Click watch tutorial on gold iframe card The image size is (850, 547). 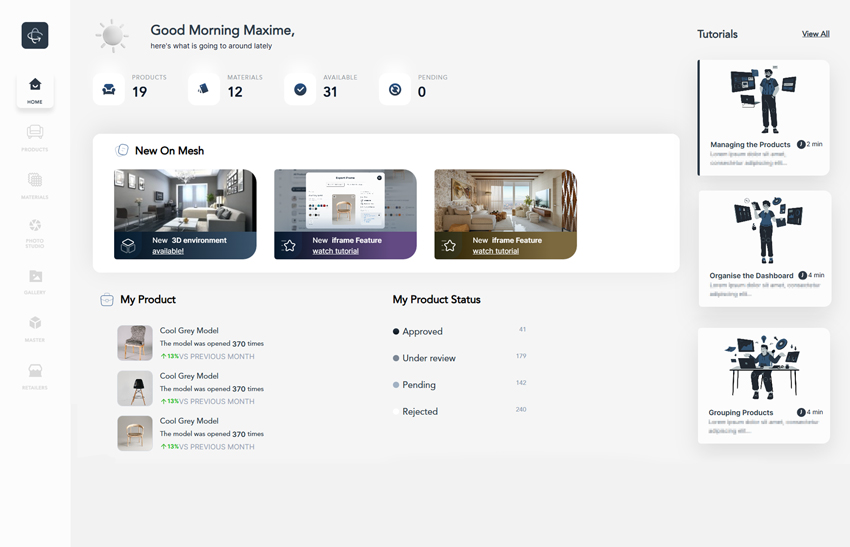[495, 251]
